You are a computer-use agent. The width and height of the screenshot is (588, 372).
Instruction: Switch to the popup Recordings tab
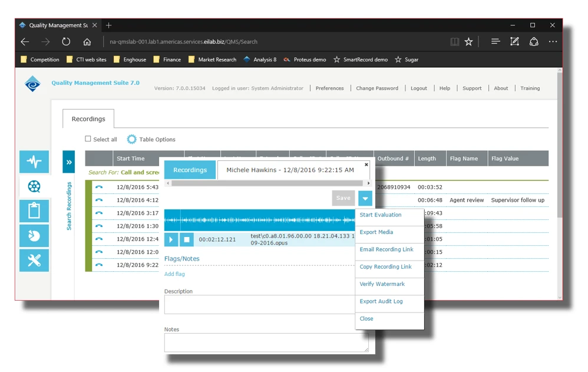(x=190, y=170)
